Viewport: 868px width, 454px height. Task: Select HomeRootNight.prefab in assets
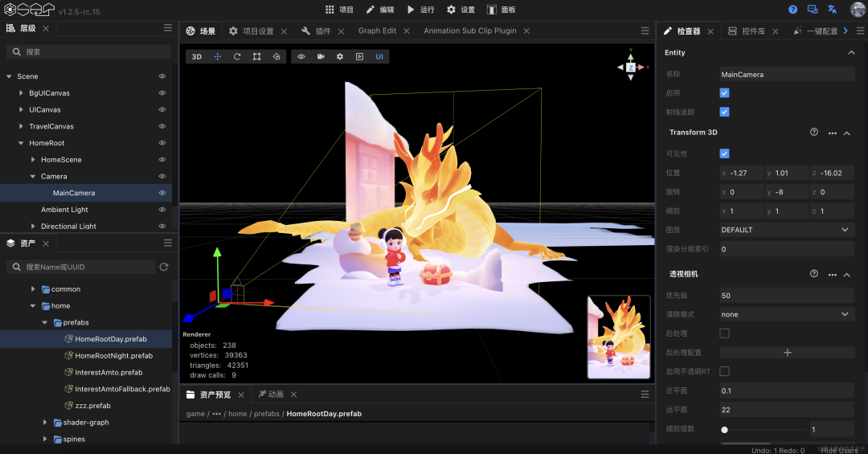[x=113, y=356]
